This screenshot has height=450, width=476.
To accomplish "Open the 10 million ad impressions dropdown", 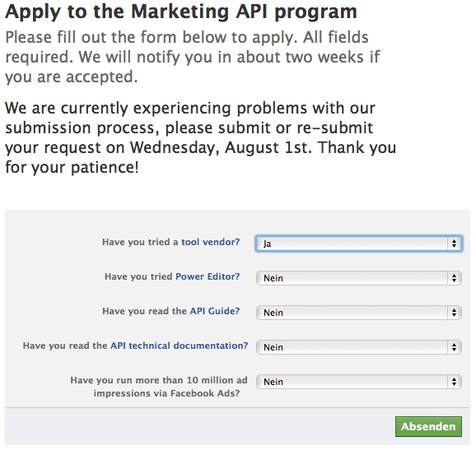I will [359, 382].
